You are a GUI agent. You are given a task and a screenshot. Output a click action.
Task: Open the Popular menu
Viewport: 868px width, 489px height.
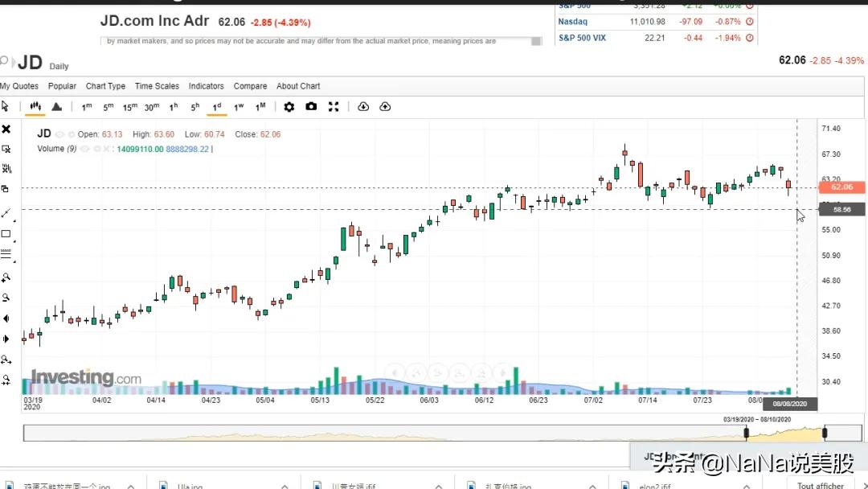tap(62, 86)
